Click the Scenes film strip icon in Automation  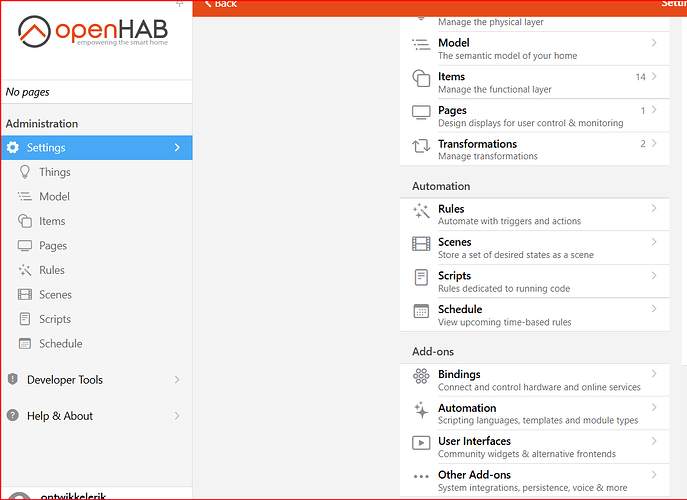[x=421, y=244]
